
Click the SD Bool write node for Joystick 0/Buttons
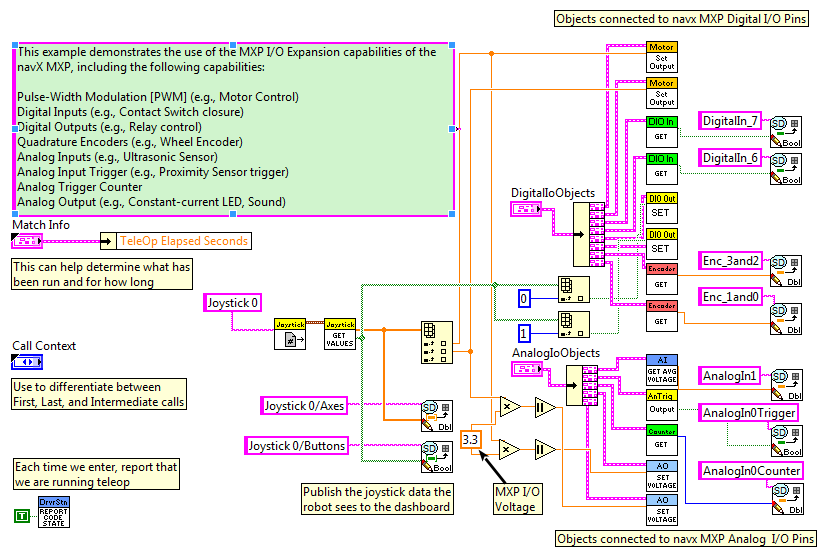tap(437, 457)
